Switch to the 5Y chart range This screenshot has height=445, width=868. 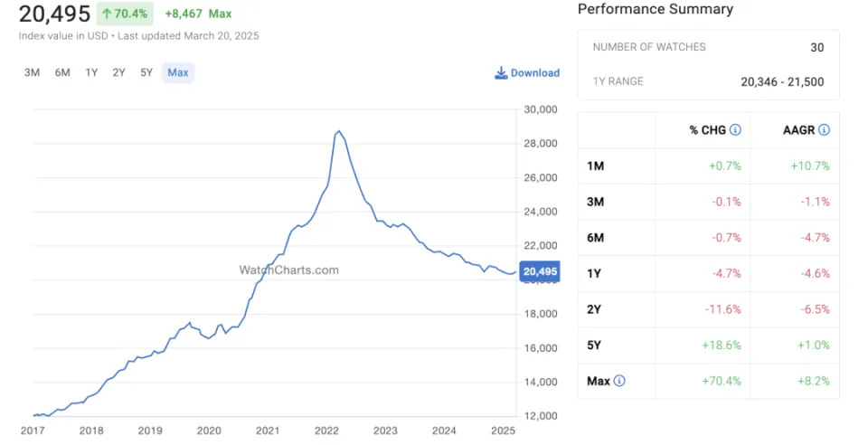(146, 72)
